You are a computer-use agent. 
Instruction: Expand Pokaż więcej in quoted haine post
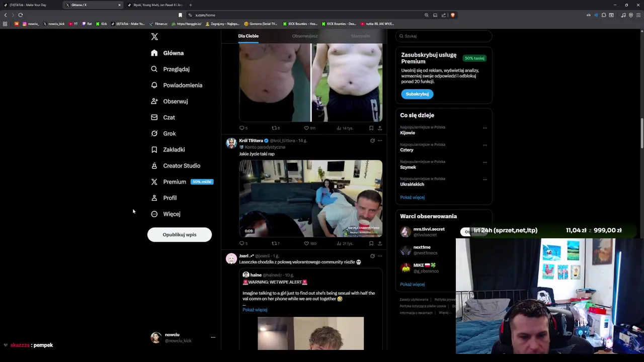click(255, 310)
